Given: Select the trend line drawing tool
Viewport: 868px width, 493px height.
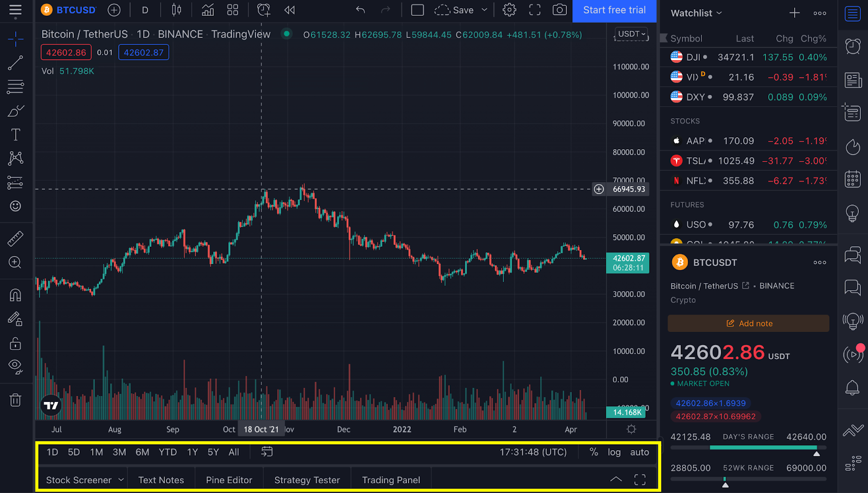Looking at the screenshot, I should pos(15,63).
